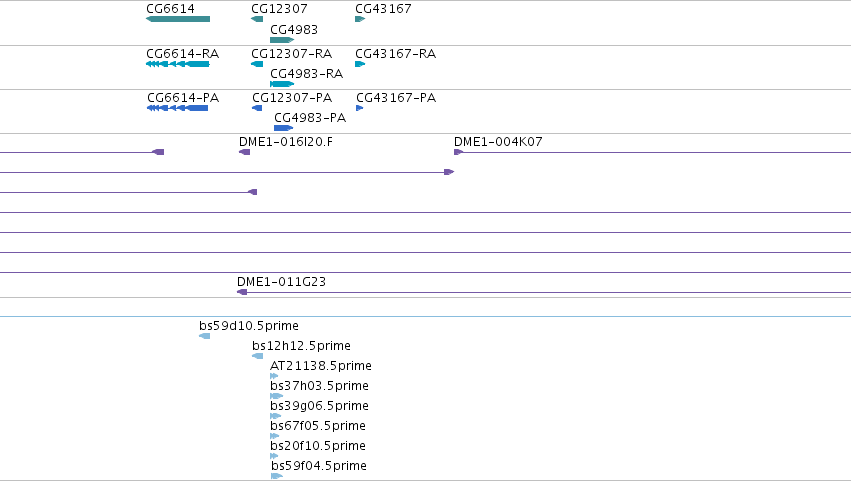Click the purple DME1-016I20.F arrow glyph
The image size is (851, 481).
tap(245, 152)
